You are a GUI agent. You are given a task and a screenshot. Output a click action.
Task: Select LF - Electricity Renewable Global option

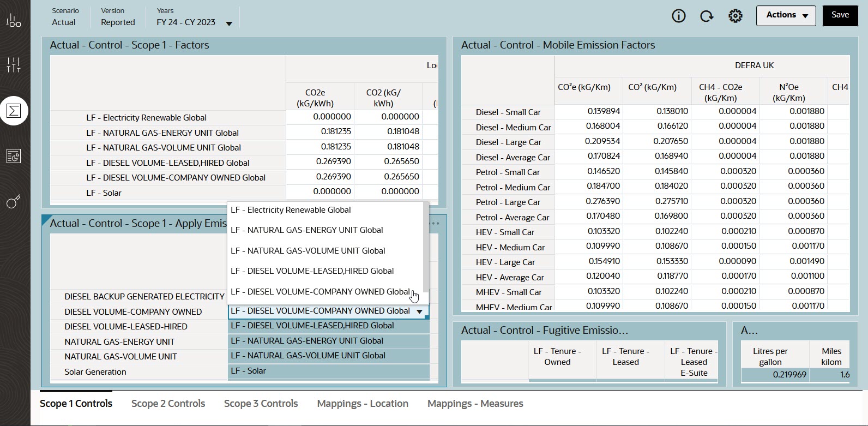click(291, 210)
